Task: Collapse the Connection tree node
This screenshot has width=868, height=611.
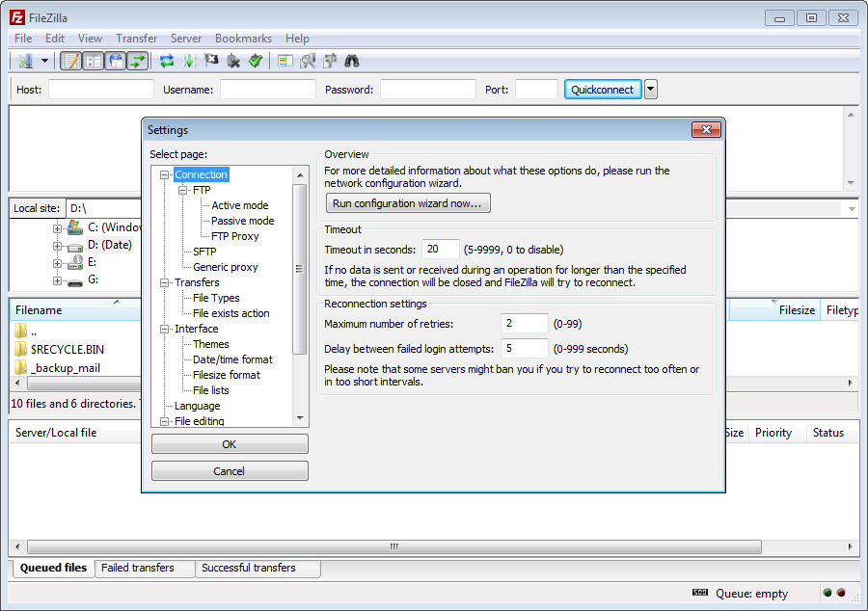Action: (x=164, y=174)
